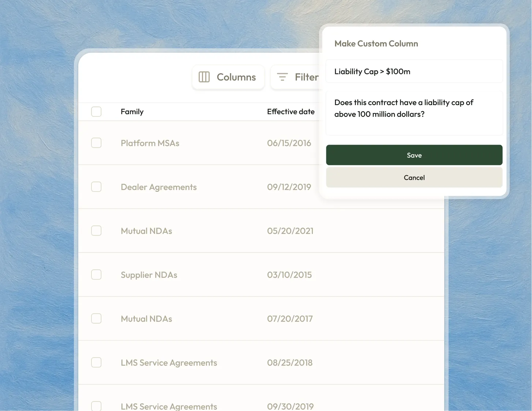The width and height of the screenshot is (532, 411).
Task: Cancel the custom column dialog
Action: pyautogui.click(x=414, y=178)
